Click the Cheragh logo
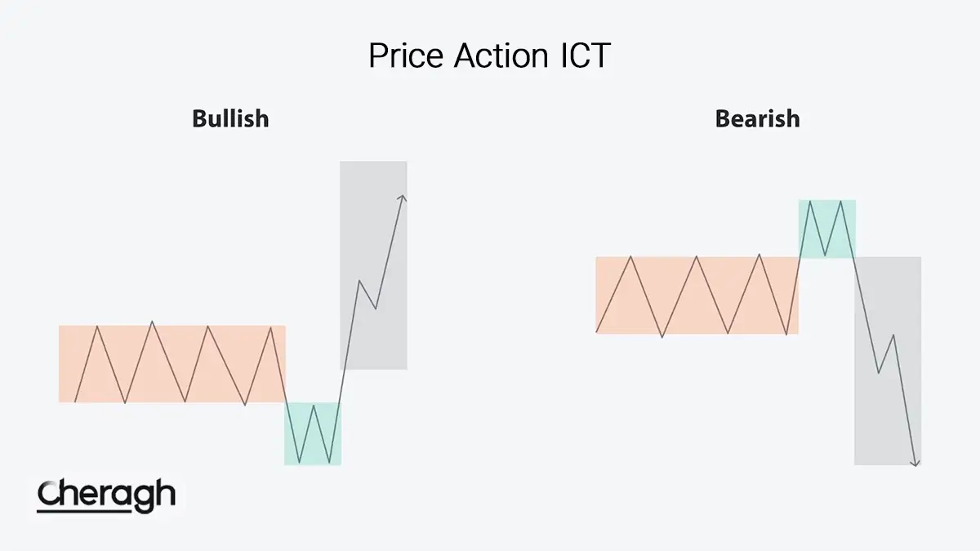Viewport: 980px width, 551px height. 106,495
